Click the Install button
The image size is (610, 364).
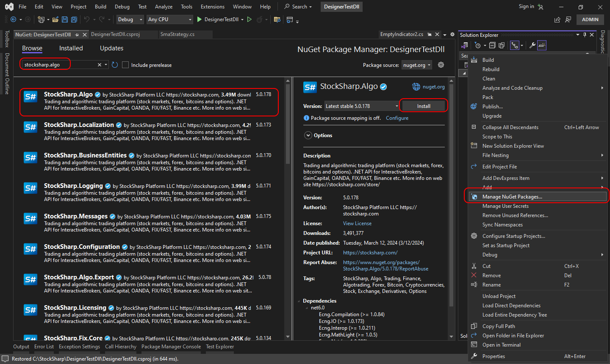[x=424, y=106]
